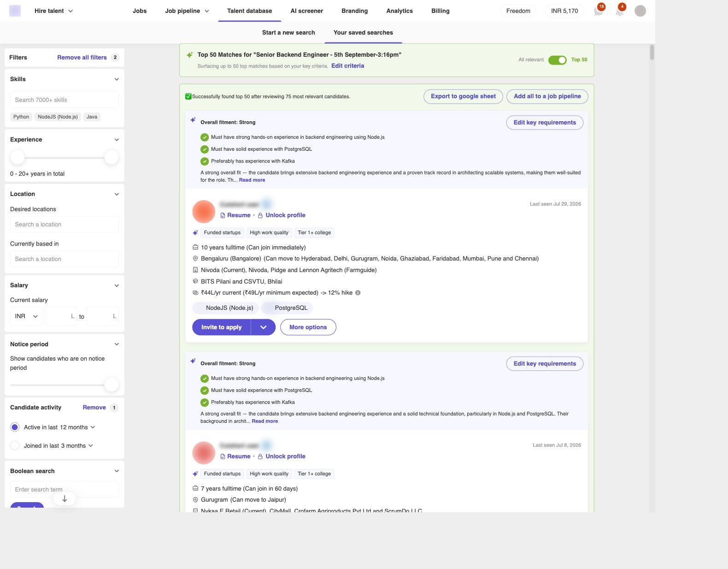Open the notifications bell icon

tap(620, 11)
